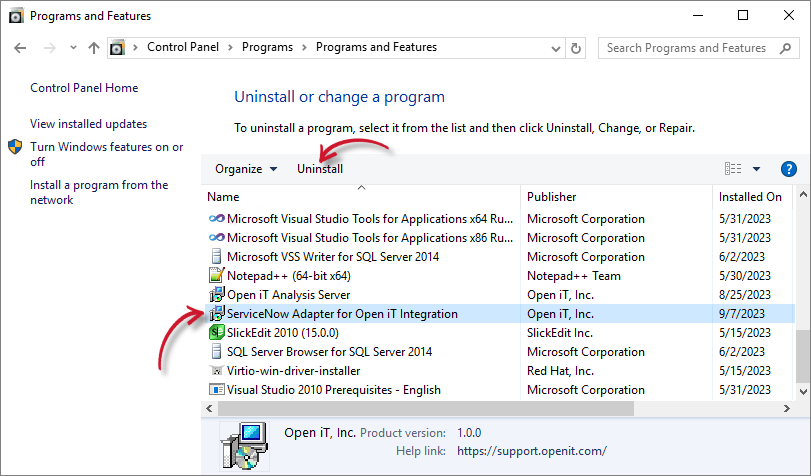This screenshot has height=476, width=811.
Task: Click the address bar Control Panel icon
Action: 117,48
